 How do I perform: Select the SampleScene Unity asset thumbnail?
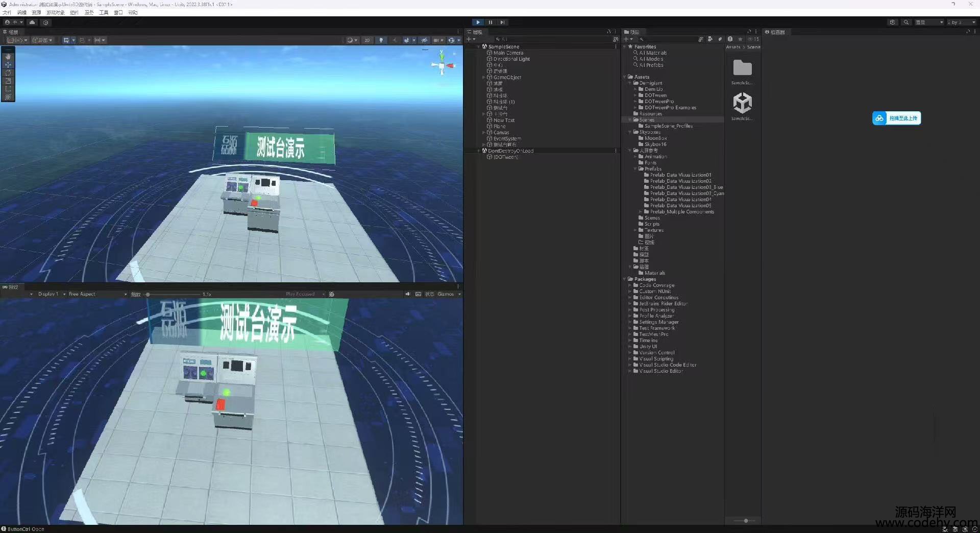point(742,103)
